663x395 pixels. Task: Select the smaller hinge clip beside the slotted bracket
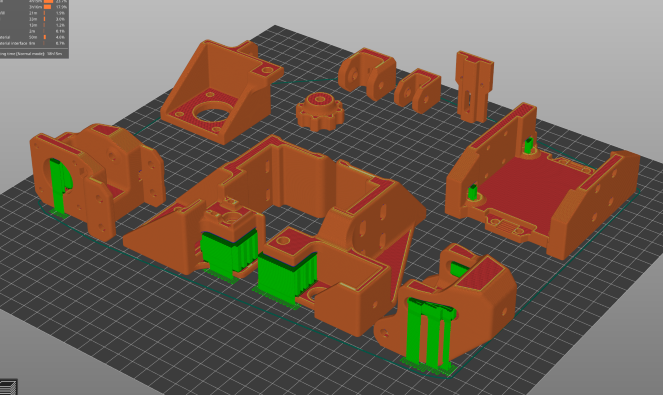pos(418,90)
